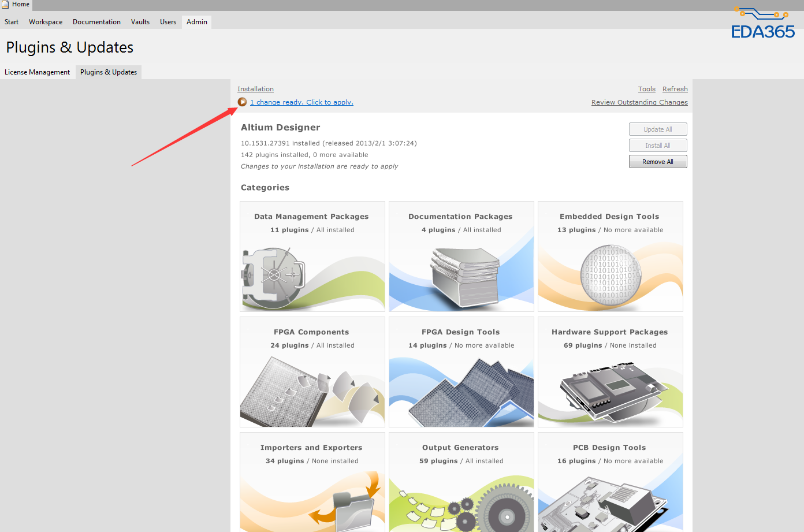
Task: Go to the Start menu tab
Action: tap(12, 22)
